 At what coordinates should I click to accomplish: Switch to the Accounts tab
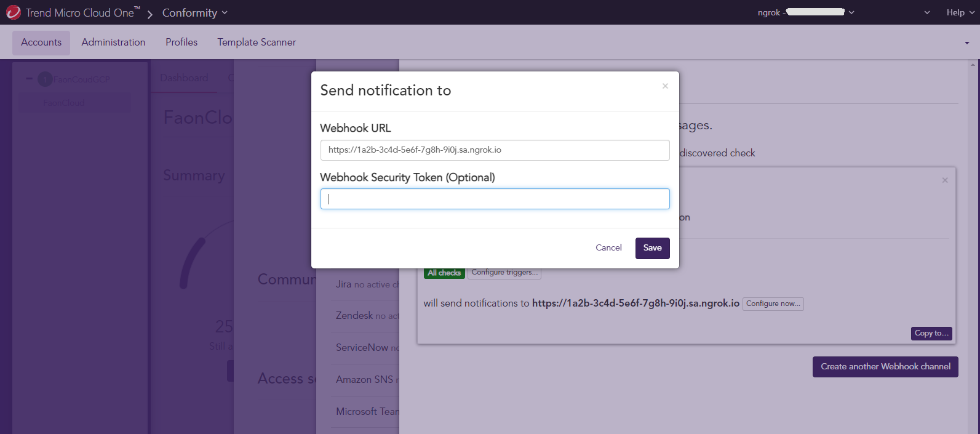click(41, 42)
